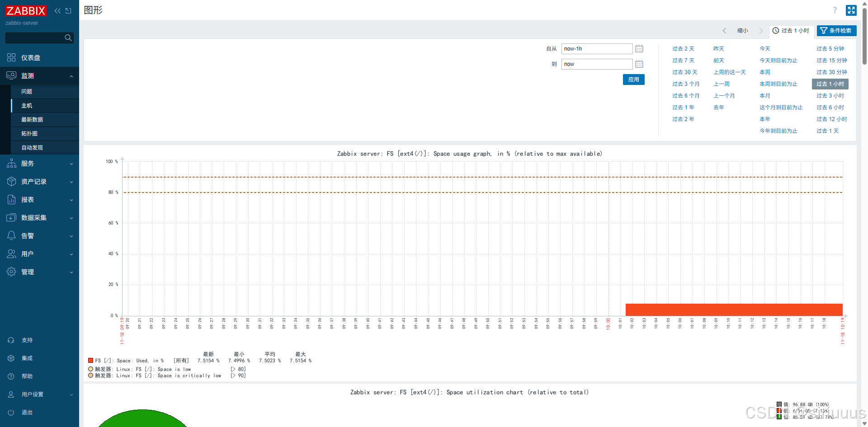Click the 用户 people icon
This screenshot has height=427, width=868.
pyautogui.click(x=11, y=254)
